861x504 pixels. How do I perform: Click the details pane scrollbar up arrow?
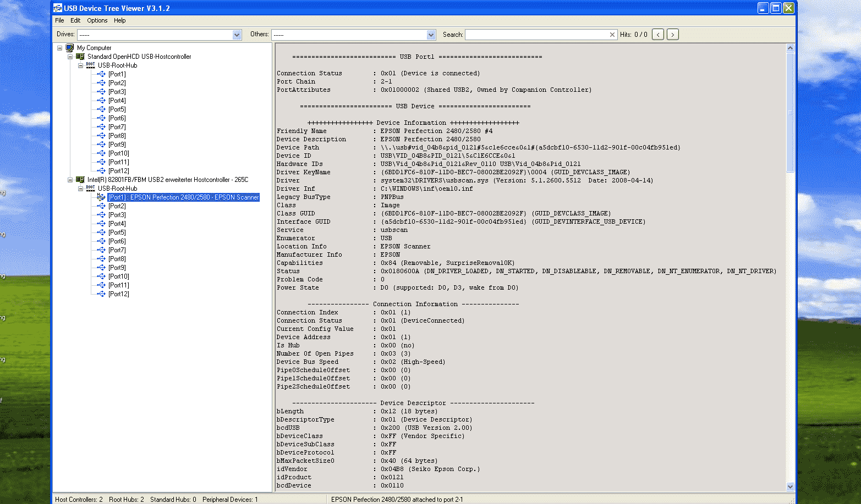click(791, 48)
